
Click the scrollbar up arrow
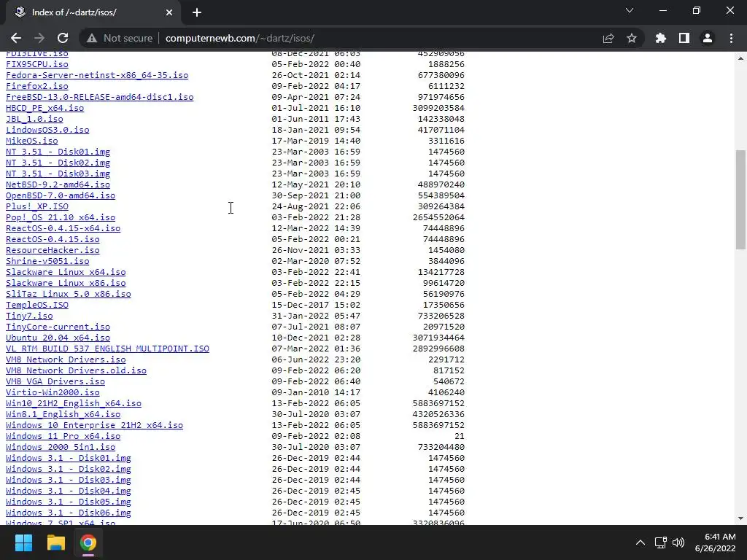point(740,58)
